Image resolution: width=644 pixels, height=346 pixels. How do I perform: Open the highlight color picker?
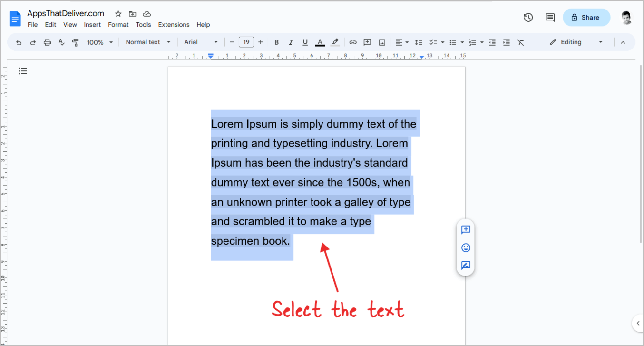335,42
